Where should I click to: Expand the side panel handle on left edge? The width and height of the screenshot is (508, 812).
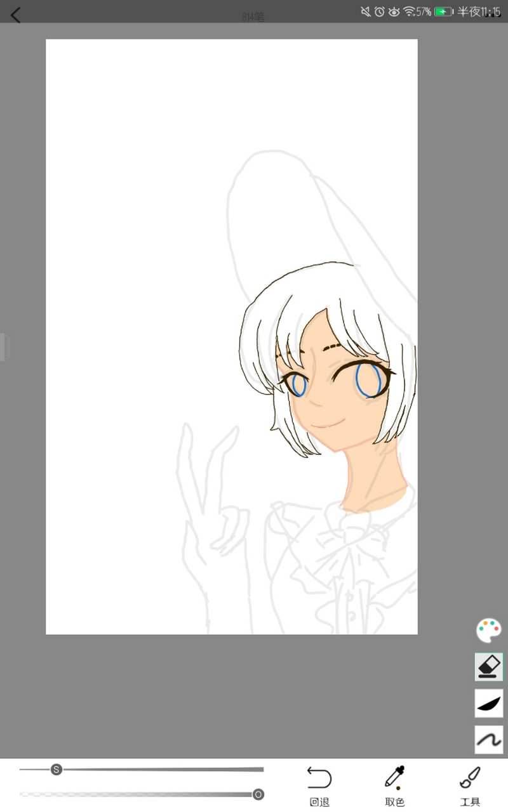[4, 347]
